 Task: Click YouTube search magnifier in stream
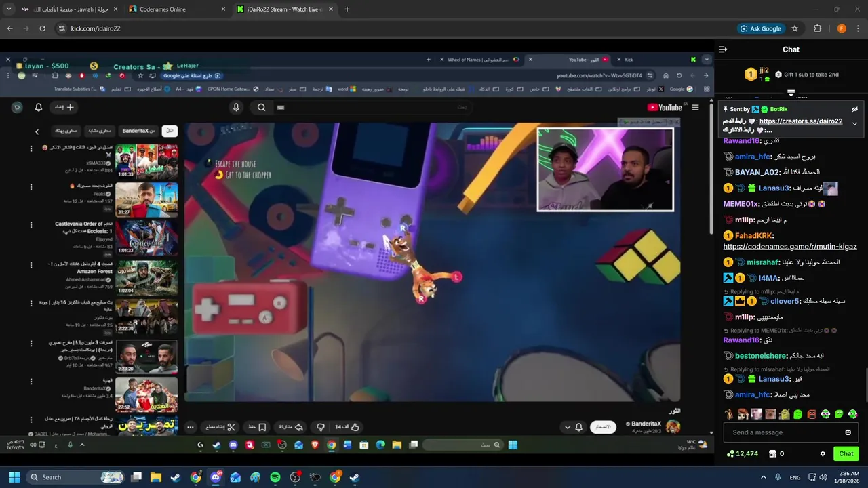click(261, 107)
